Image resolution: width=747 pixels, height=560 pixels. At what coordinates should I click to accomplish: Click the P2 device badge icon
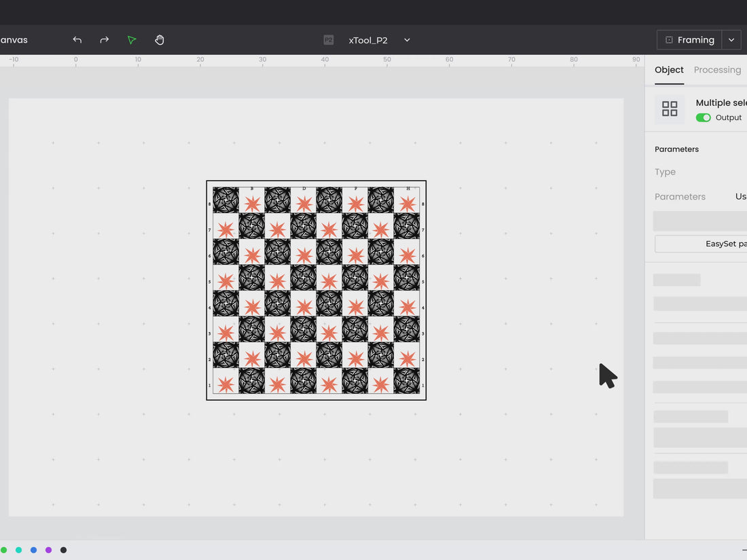tap(329, 40)
